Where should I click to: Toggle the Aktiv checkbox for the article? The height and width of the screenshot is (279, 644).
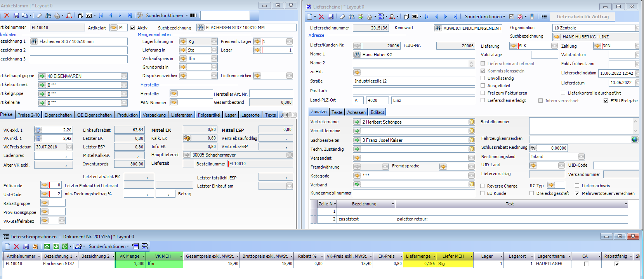[133, 28]
